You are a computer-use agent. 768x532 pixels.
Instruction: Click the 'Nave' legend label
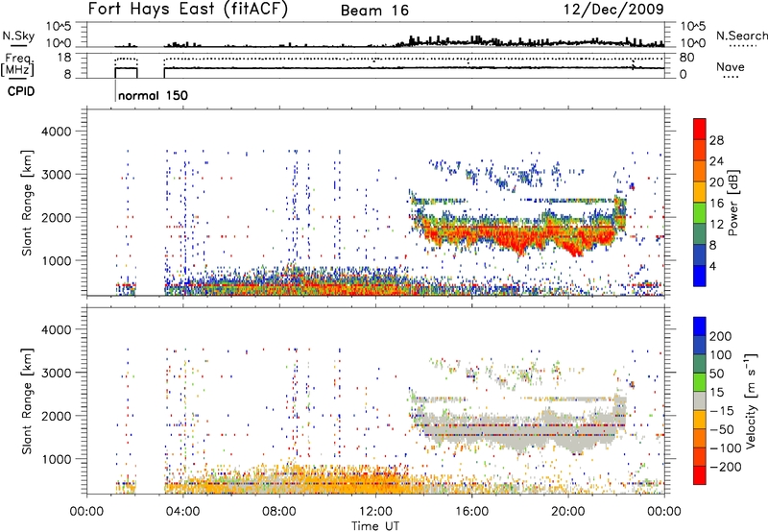[x=731, y=66]
